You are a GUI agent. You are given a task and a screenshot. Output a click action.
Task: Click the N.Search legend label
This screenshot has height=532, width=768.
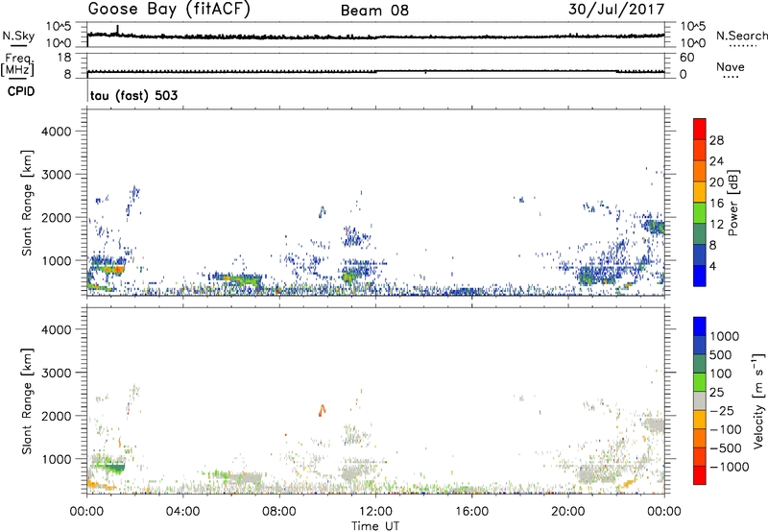[741, 36]
